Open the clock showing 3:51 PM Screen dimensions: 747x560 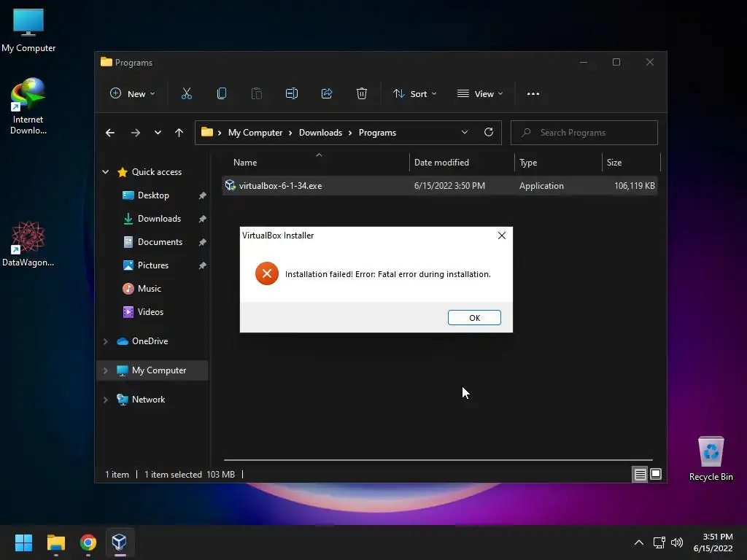(713, 542)
